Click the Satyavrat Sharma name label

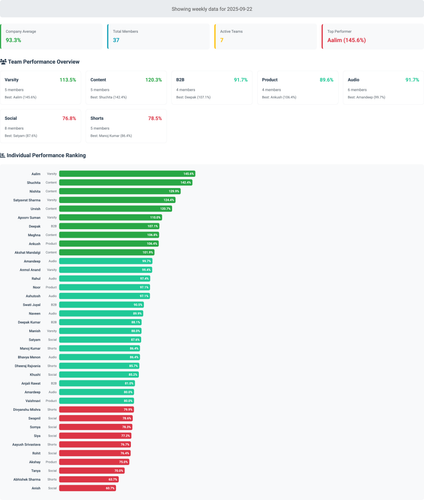27,200
